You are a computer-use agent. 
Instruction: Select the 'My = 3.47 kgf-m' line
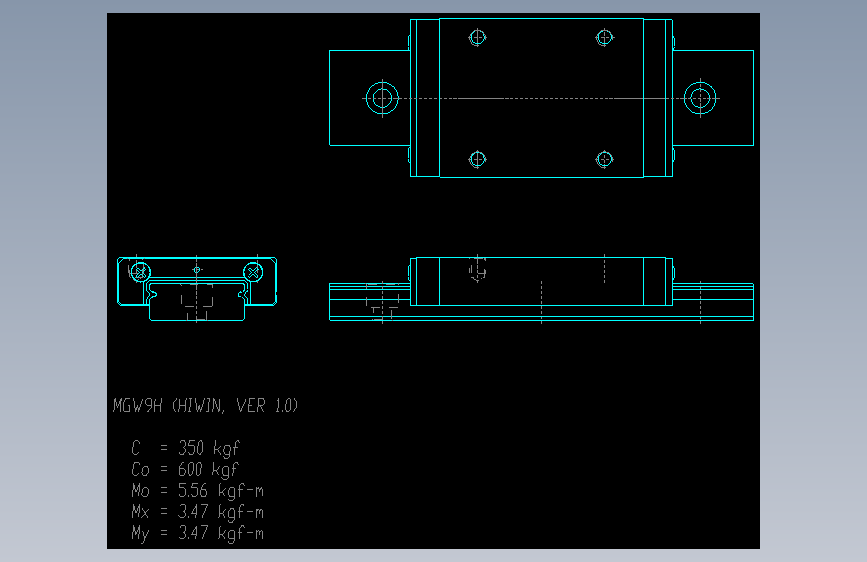tap(197, 533)
